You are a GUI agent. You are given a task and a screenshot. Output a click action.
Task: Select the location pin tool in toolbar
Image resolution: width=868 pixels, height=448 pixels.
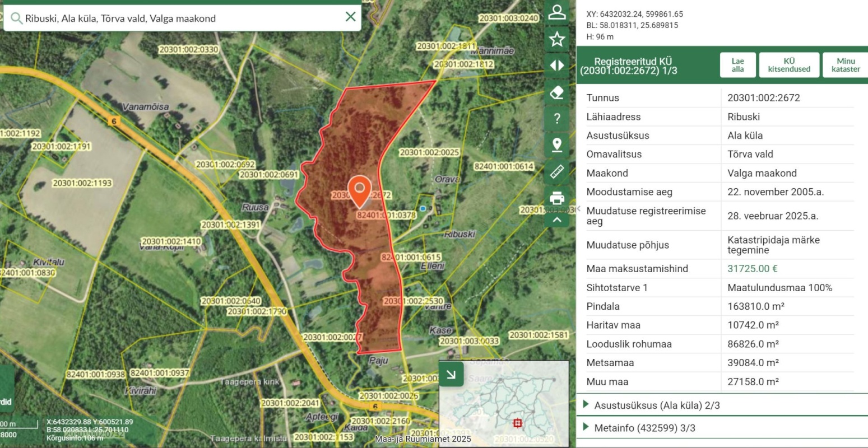556,145
